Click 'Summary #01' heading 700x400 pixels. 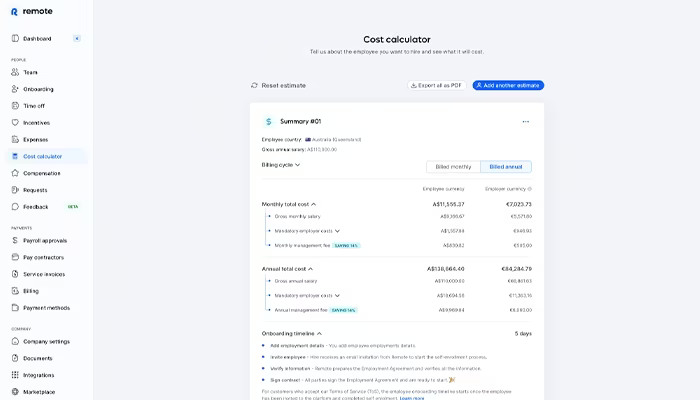[x=300, y=121]
